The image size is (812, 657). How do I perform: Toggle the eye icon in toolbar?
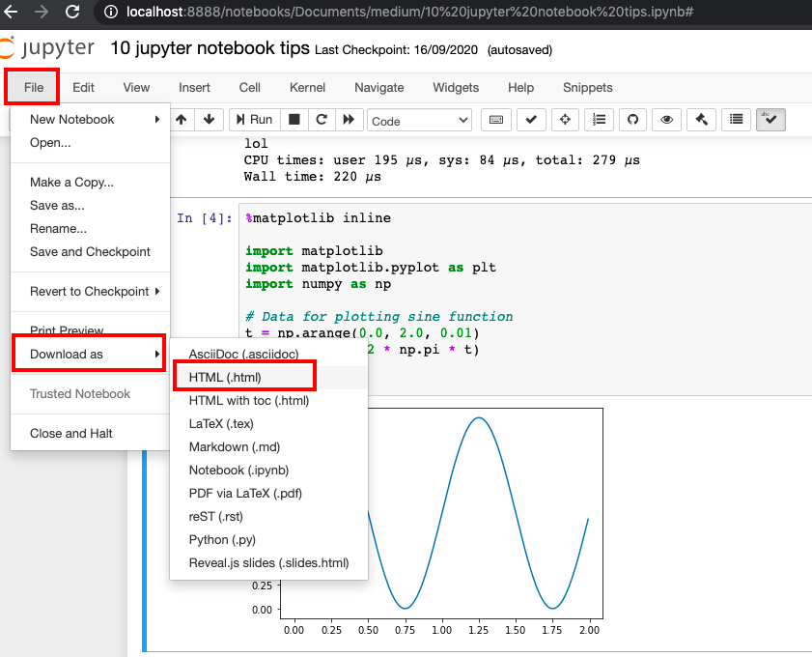pos(666,120)
